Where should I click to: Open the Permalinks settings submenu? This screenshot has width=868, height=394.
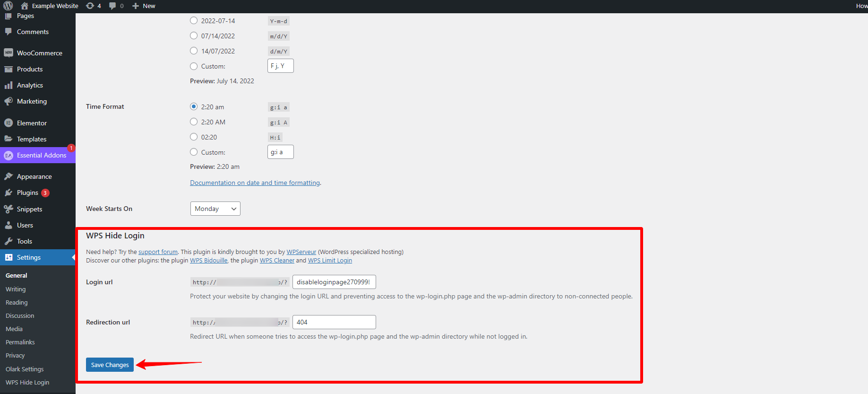pyautogui.click(x=20, y=342)
